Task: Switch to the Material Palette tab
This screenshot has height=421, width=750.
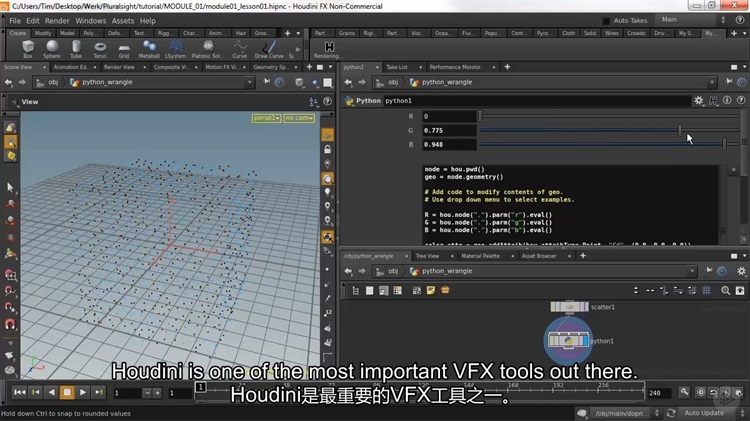Action: 480,256
